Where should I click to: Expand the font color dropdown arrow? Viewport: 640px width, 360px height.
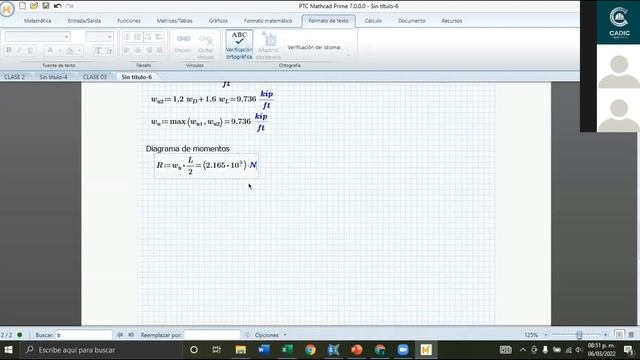click(60, 51)
